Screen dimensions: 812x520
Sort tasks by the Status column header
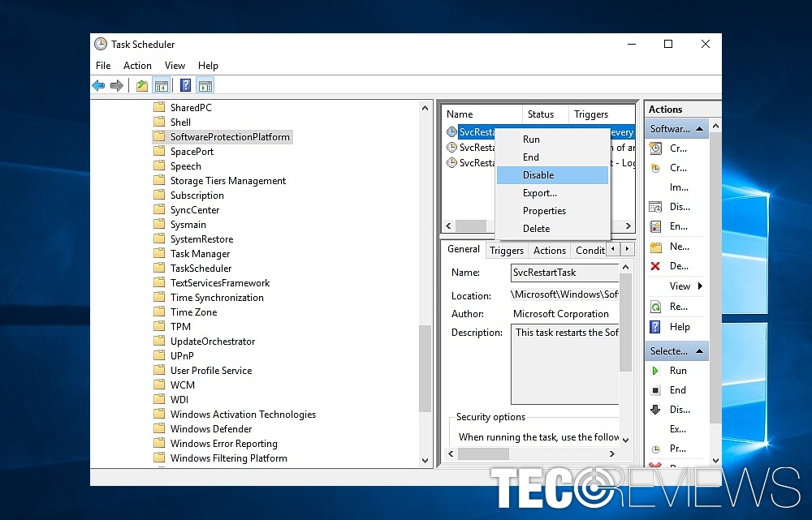(546, 114)
